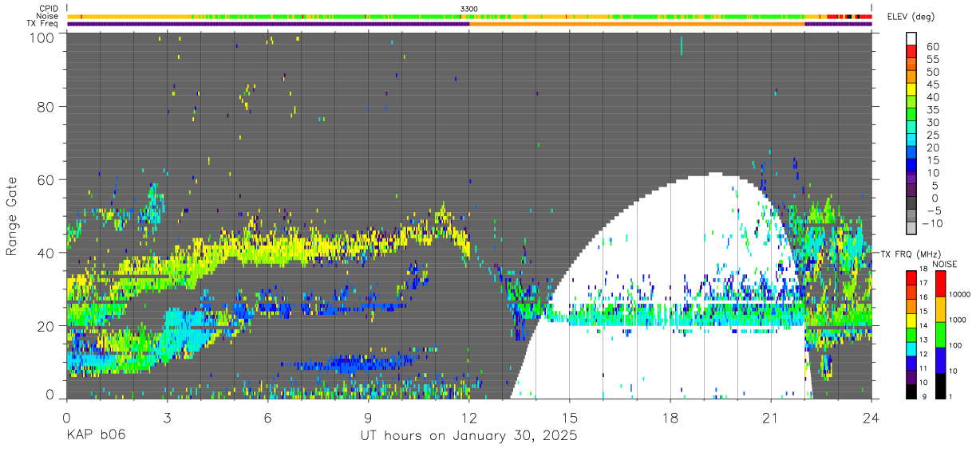Pick the cyan 20–25 degree elevation swatch
The width and height of the screenshot is (980, 452).
(911, 141)
